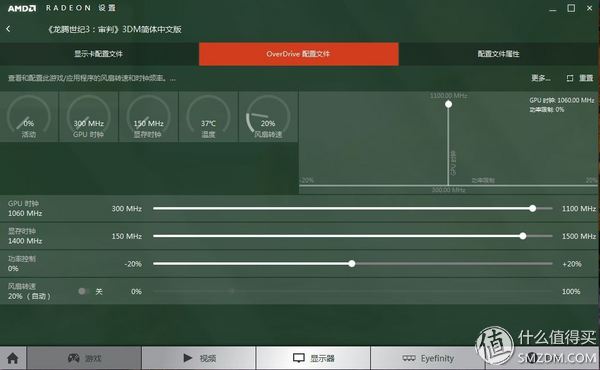Click the 功率控制 power limit slider handle
600x370 pixels.
[352, 264]
